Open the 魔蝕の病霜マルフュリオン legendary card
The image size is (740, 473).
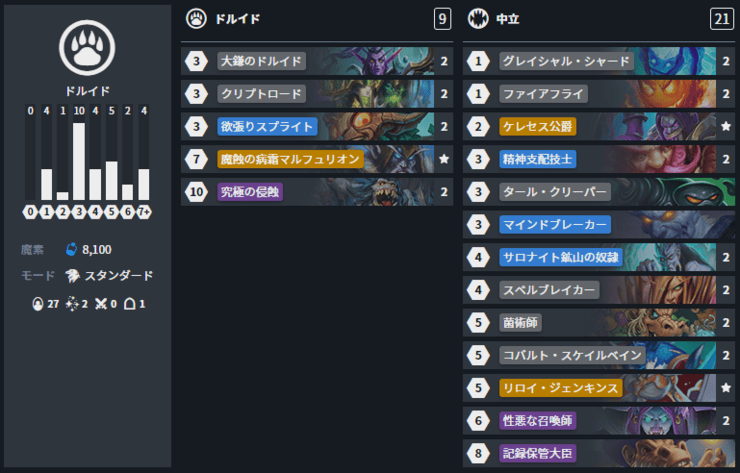pyautogui.click(x=317, y=159)
